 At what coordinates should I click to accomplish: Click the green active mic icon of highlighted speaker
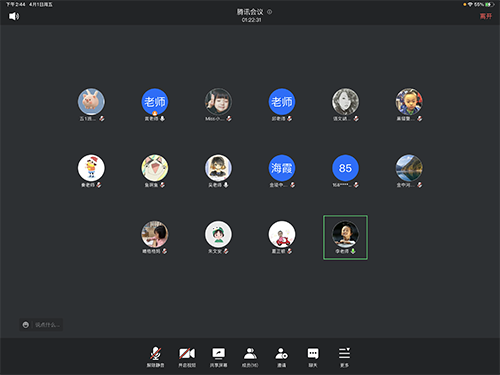pos(353,251)
